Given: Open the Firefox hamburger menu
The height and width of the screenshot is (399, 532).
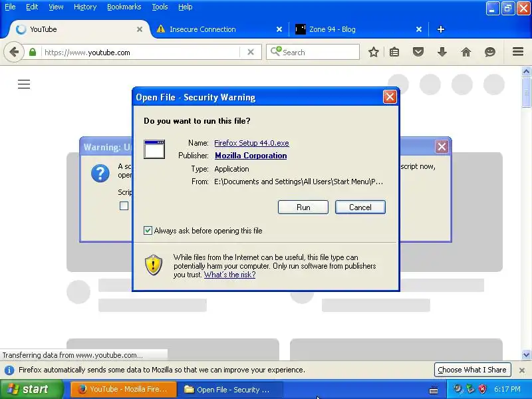Looking at the screenshot, I should (518, 52).
